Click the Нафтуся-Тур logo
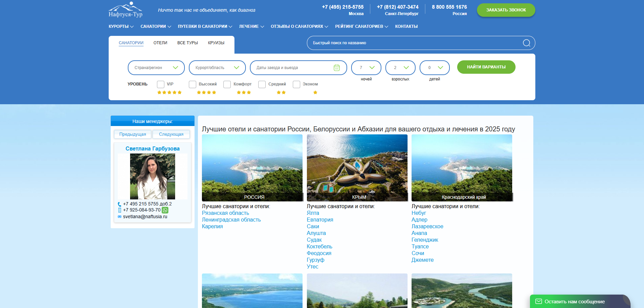Image resolution: width=644 pixels, height=308 pixels. 125,10
